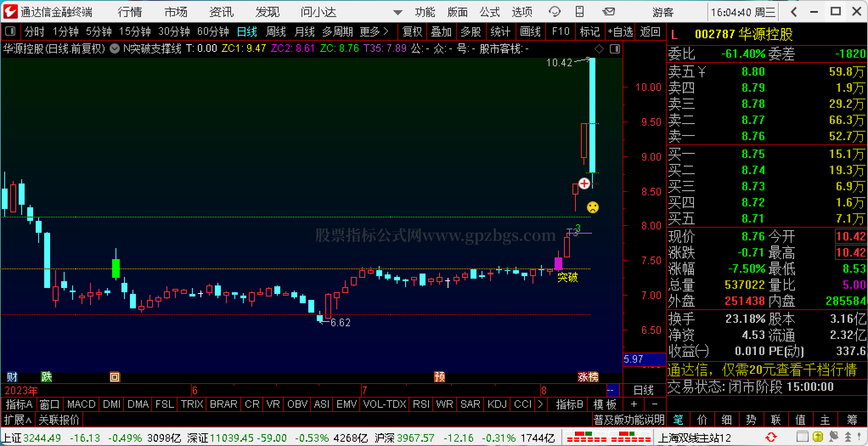Open the 窗口 window count selector
This screenshot has height=446, width=868.
[50, 404]
